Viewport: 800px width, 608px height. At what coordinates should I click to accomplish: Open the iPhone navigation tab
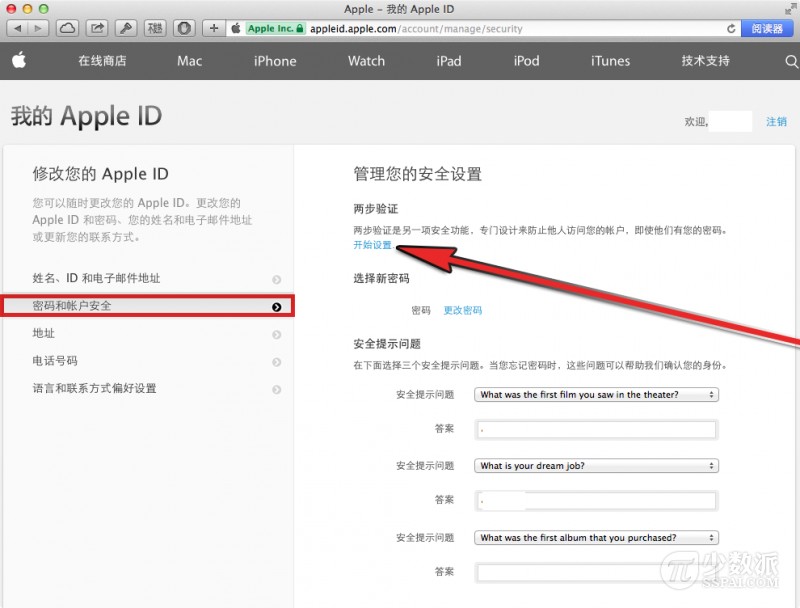click(x=275, y=61)
